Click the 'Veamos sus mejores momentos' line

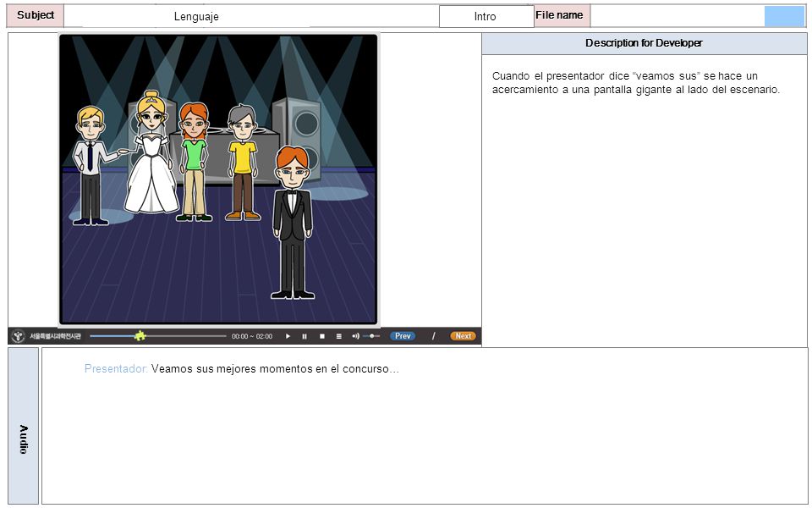coord(275,369)
